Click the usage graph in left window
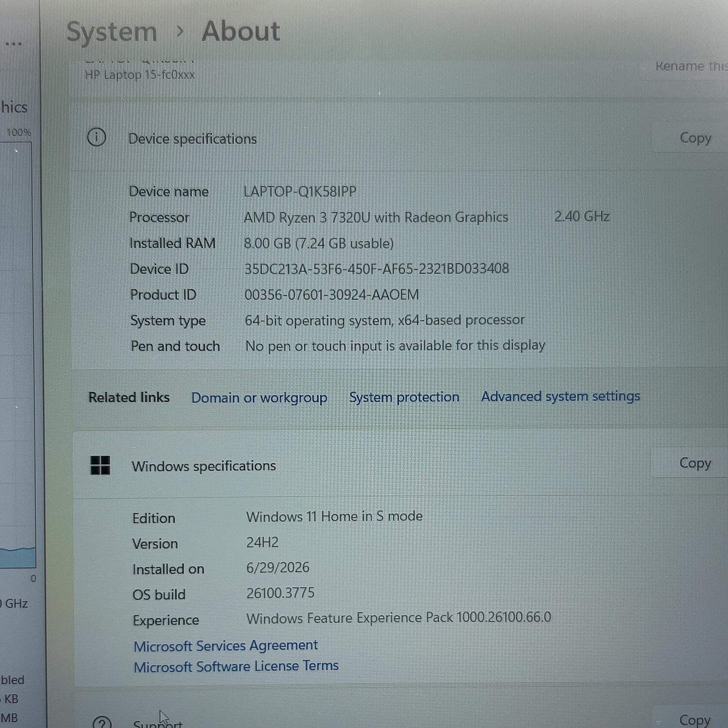This screenshot has height=728, width=728. 17,355
